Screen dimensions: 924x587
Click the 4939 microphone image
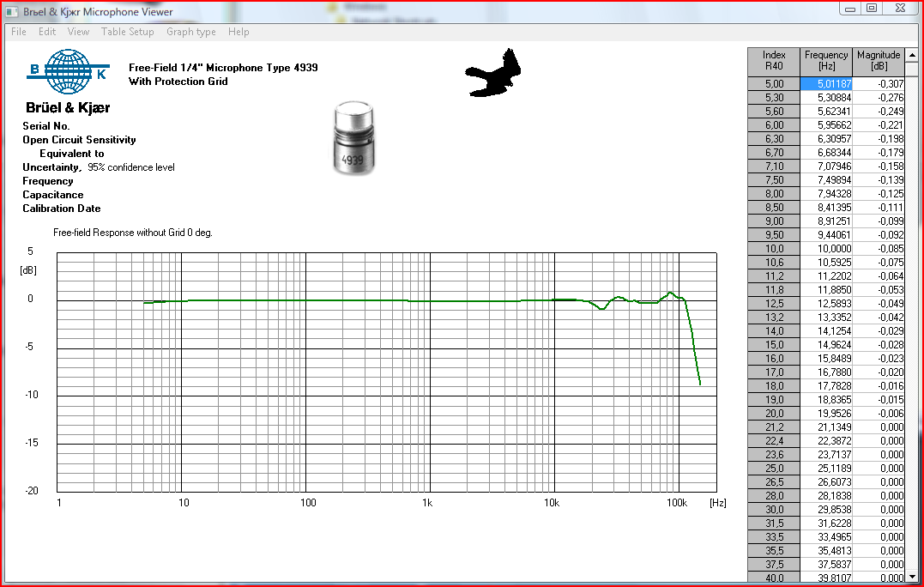353,137
